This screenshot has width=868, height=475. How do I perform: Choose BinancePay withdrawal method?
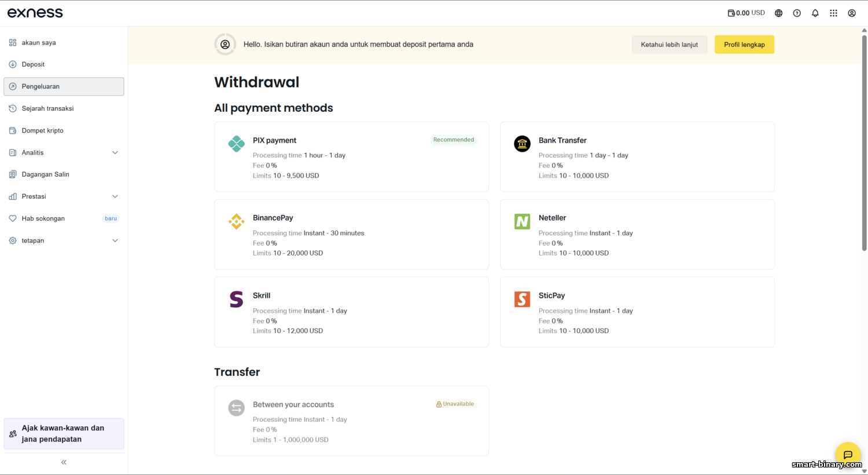pyautogui.click(x=351, y=235)
